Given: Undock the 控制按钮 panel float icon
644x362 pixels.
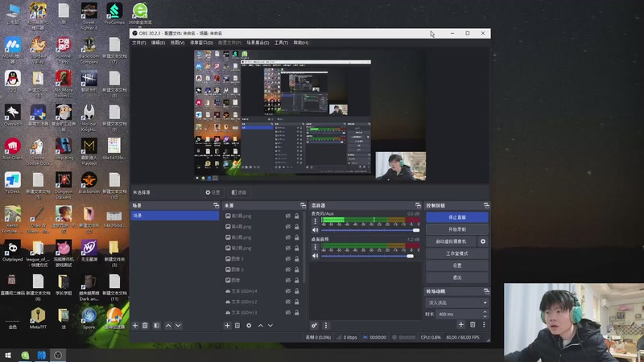Looking at the screenshot, I should point(486,205).
